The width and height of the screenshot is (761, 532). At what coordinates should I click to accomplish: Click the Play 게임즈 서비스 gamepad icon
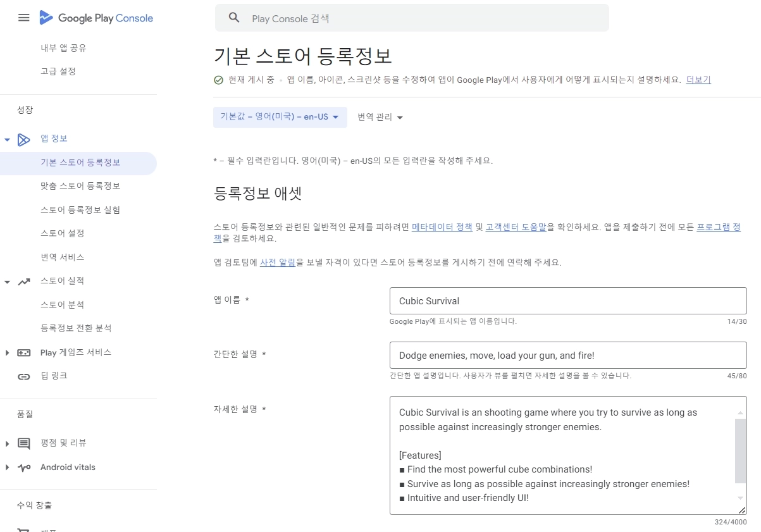[x=24, y=353]
